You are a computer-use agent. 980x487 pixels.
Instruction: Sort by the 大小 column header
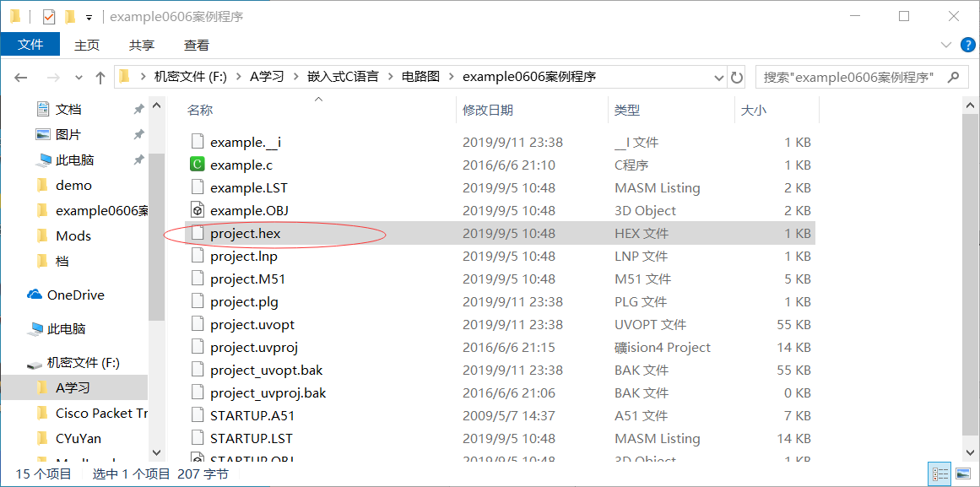753,110
